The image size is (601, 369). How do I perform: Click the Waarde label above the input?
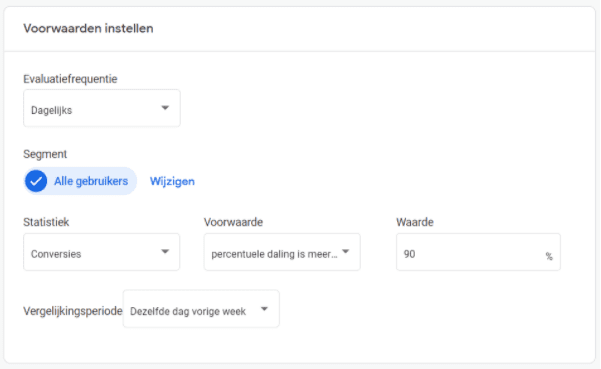click(415, 222)
